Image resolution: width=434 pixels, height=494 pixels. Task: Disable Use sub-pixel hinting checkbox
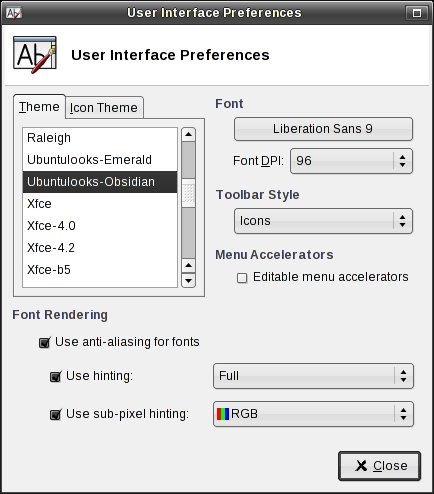(x=55, y=414)
